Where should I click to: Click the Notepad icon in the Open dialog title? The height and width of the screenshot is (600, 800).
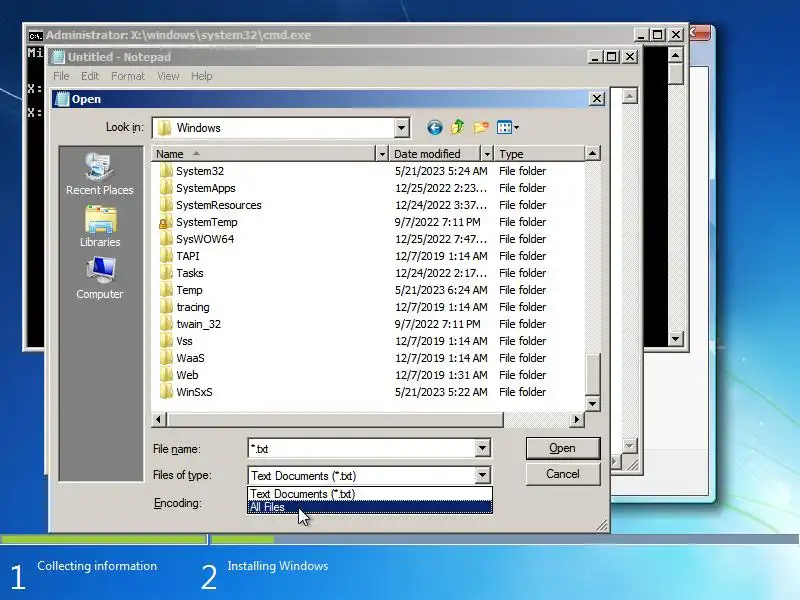pos(62,99)
